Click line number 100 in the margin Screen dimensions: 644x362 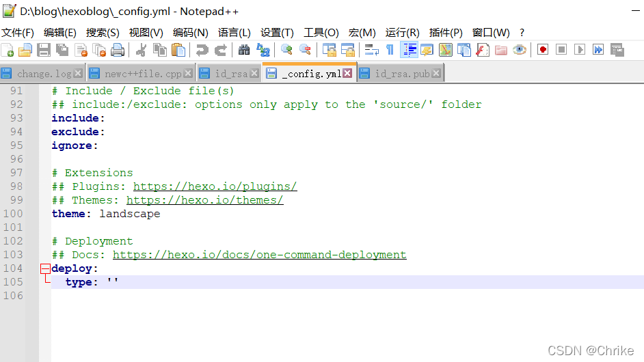pos(13,214)
